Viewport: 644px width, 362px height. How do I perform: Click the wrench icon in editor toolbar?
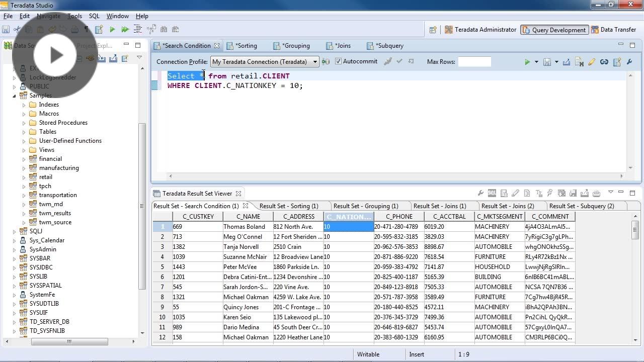(629, 62)
